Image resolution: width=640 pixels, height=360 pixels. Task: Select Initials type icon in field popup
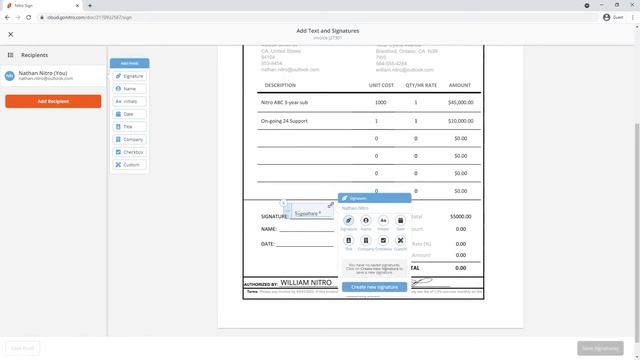click(383, 220)
